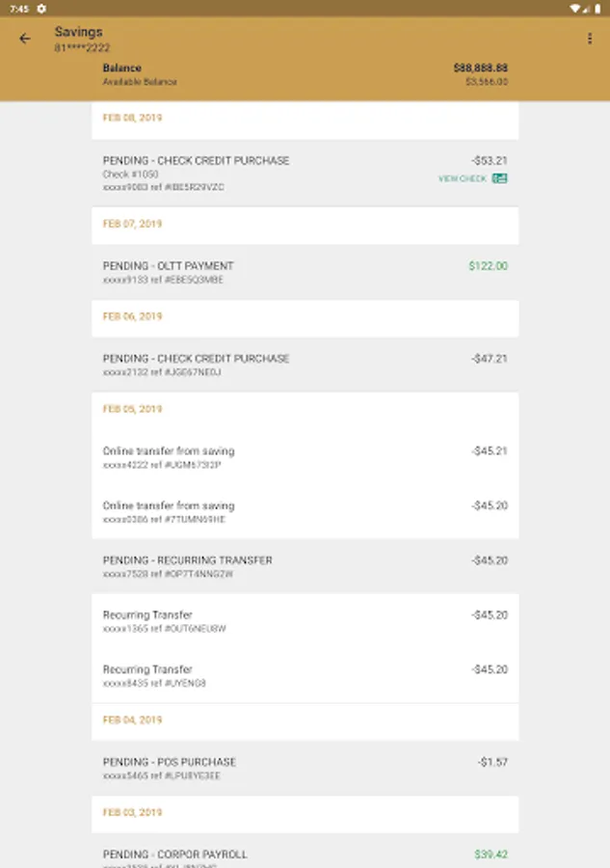Screen dimensions: 610x868
Task: Open the pending OLTT payment of $122.00
Action: pyautogui.click(x=305, y=272)
